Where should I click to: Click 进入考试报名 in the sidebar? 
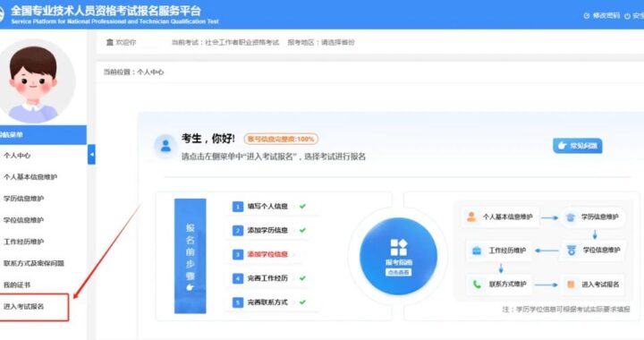click(23, 306)
